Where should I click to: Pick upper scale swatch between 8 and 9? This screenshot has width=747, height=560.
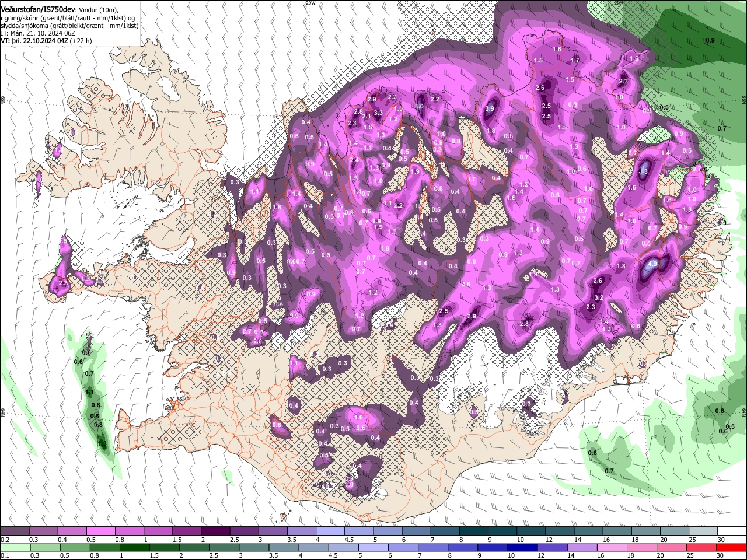pos(474,531)
